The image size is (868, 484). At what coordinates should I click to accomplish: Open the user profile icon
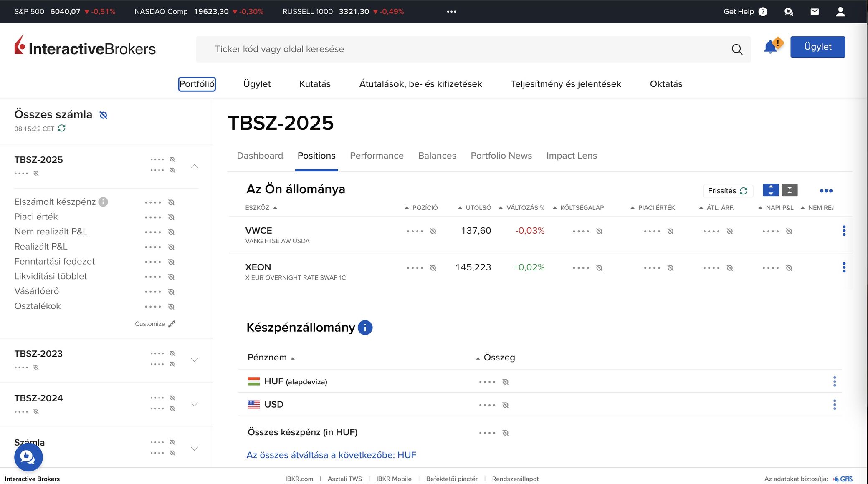[840, 12]
